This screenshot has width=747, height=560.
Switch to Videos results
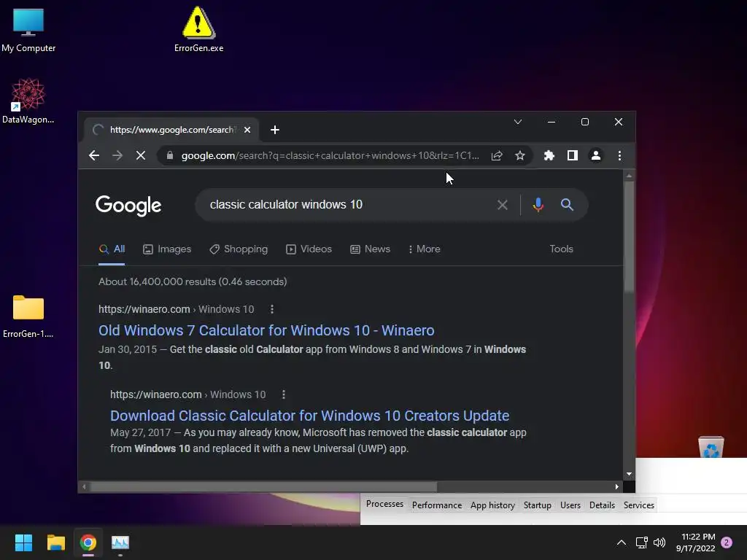(x=309, y=249)
